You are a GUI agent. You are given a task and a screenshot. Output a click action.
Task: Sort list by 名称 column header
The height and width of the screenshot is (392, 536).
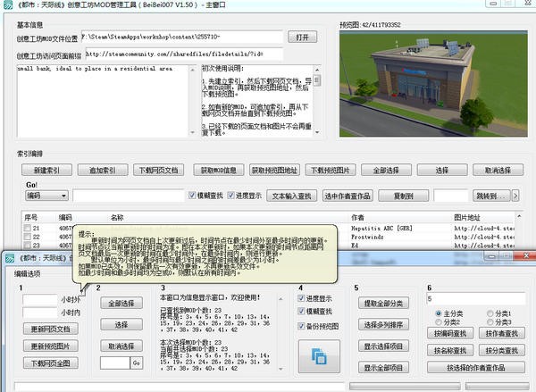point(117,217)
